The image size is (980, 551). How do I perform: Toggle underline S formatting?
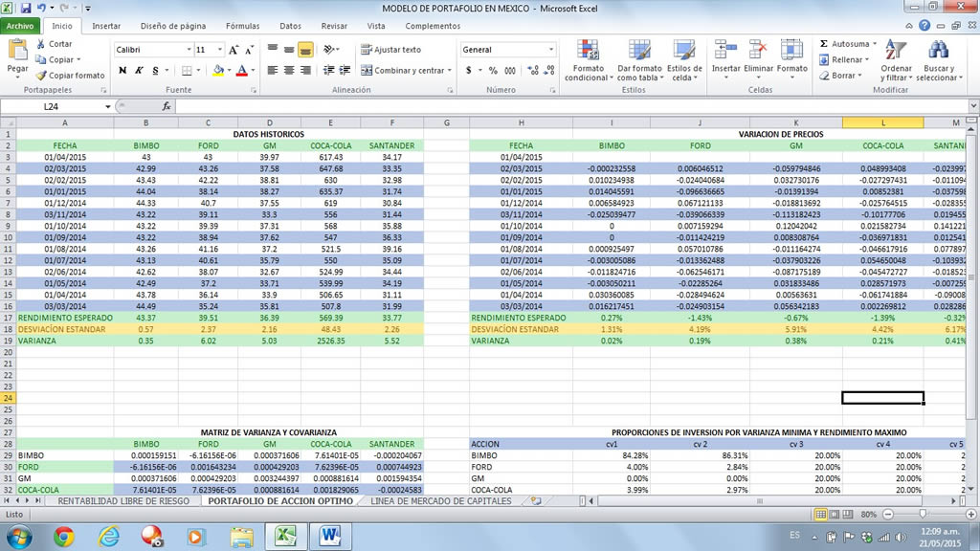point(155,71)
